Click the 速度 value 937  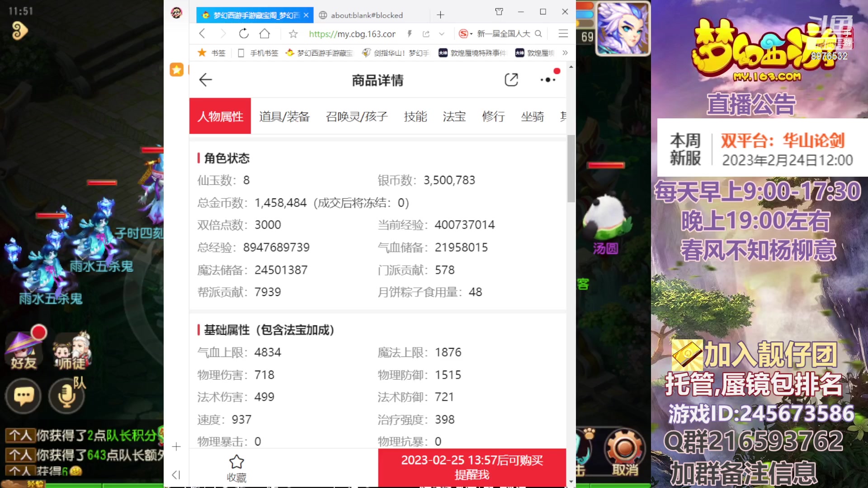(x=241, y=420)
